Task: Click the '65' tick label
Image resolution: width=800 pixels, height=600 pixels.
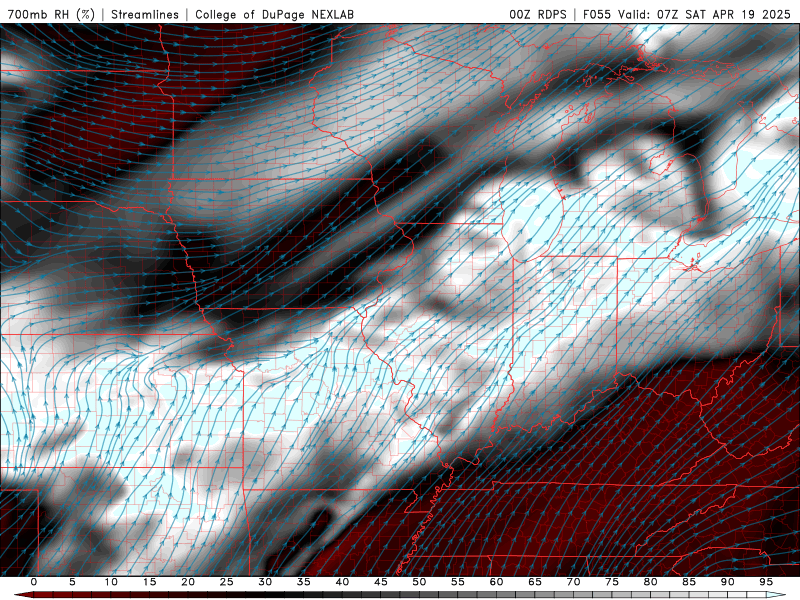Action: tap(535, 582)
